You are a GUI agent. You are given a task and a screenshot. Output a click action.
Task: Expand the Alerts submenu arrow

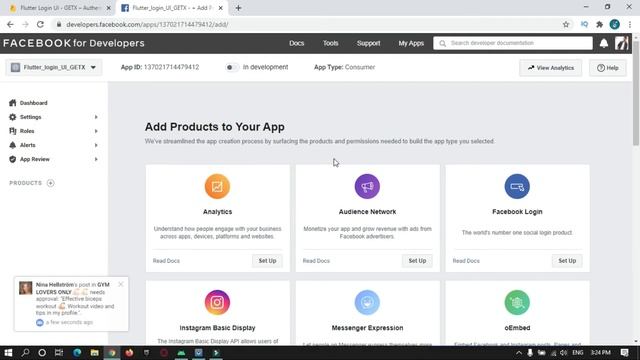96,145
